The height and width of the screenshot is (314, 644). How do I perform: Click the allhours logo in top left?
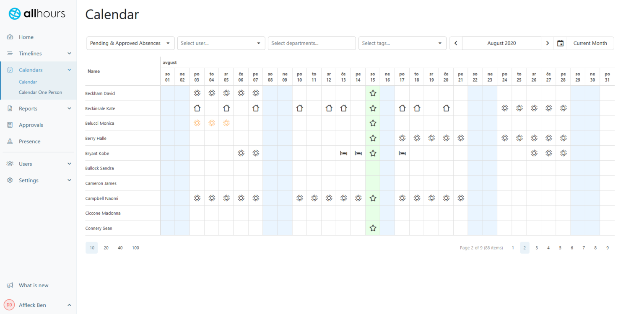[37, 13]
